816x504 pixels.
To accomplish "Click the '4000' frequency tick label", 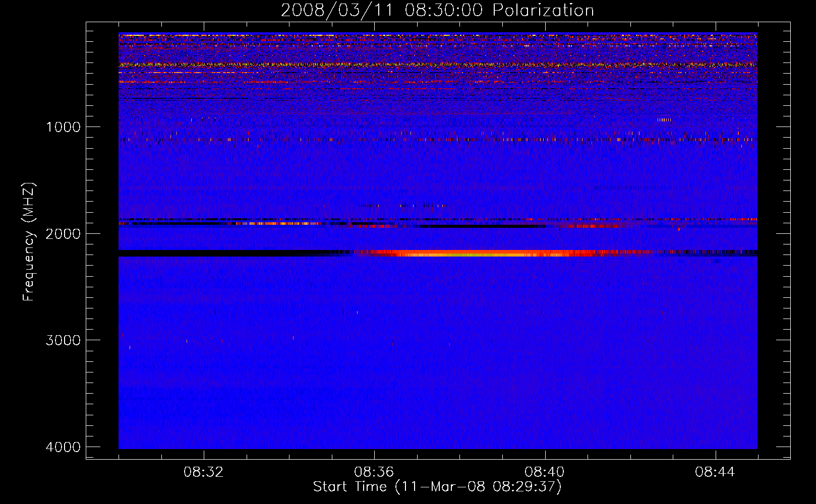I will pos(63,447).
